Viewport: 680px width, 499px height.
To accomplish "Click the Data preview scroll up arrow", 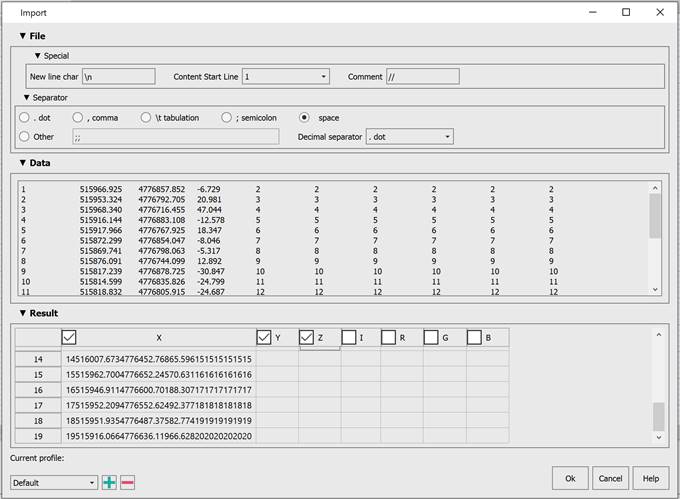I will pyautogui.click(x=655, y=188).
